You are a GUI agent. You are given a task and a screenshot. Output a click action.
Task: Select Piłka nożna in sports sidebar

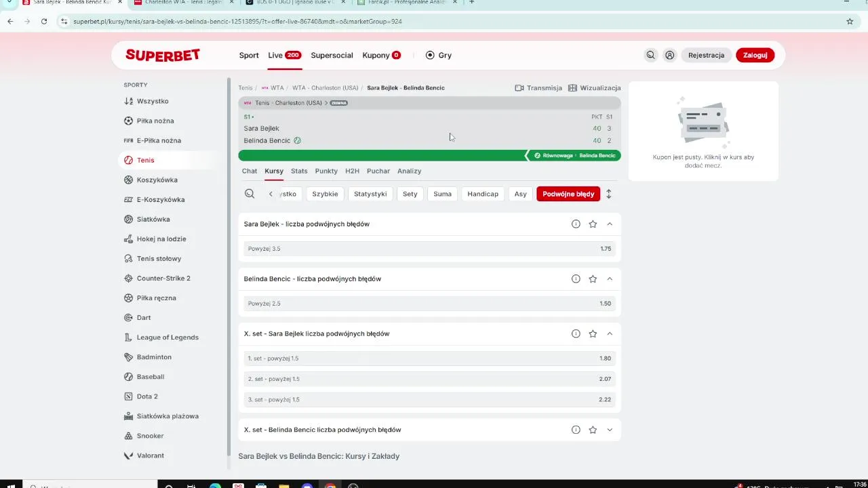click(155, 121)
